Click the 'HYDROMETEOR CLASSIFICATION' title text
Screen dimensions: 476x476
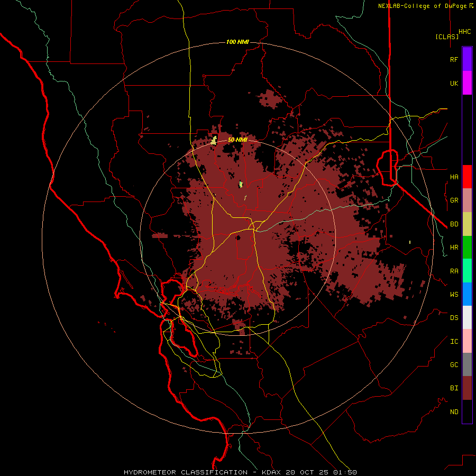pos(185,472)
